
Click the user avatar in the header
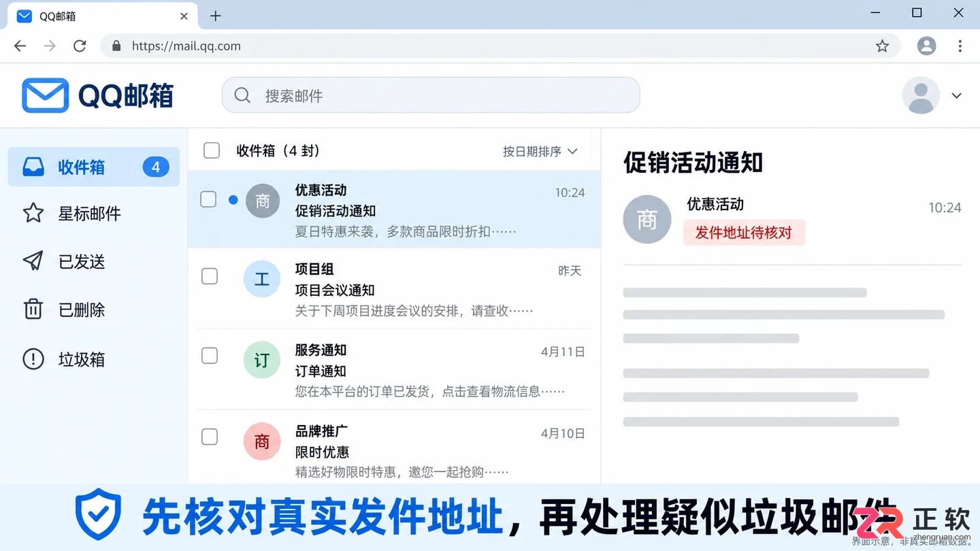(921, 95)
